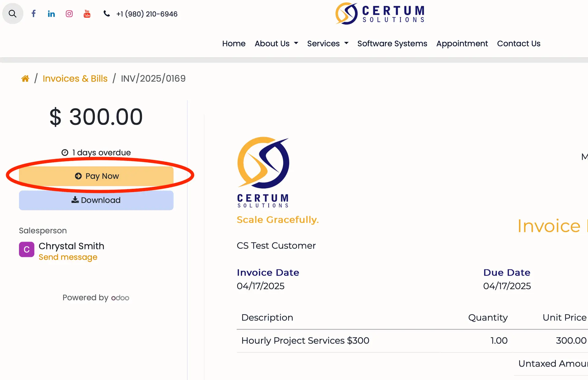The height and width of the screenshot is (380, 588).
Task: Click the Certum Solutions header logo
Action: [380, 13]
